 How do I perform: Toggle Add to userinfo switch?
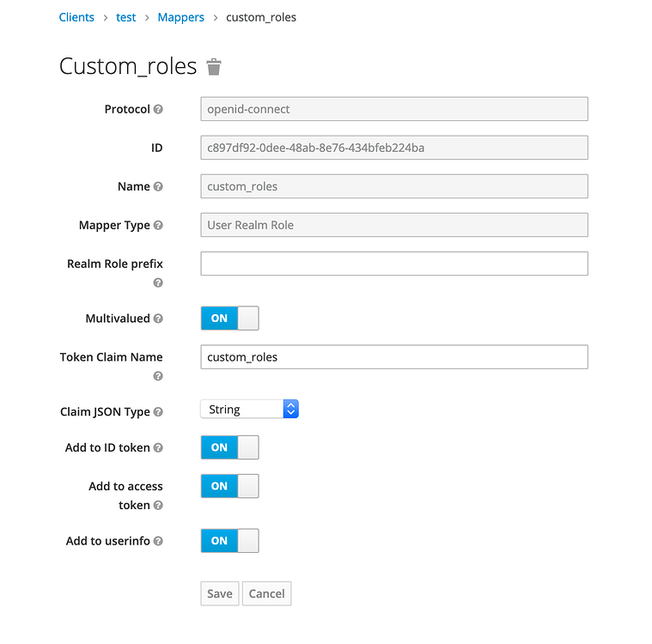click(x=230, y=540)
